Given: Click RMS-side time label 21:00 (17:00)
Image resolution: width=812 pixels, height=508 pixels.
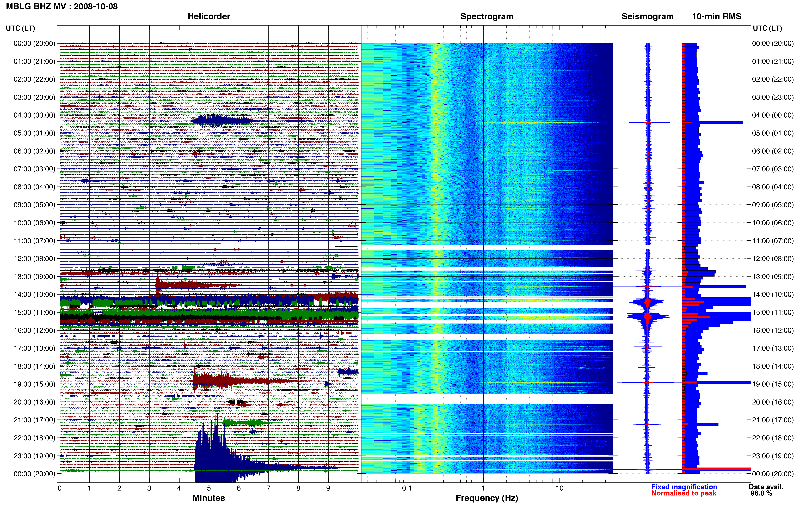Looking at the screenshot, I should click(773, 420).
